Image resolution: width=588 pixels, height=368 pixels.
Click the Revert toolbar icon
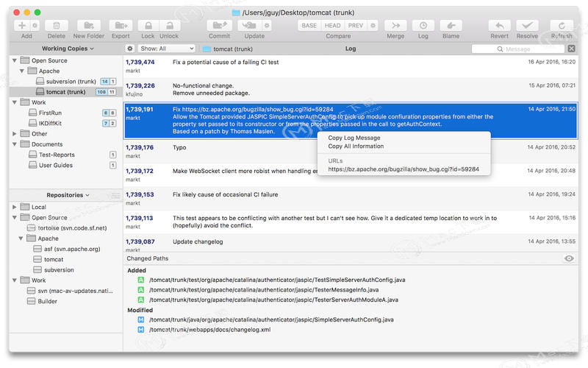[x=500, y=26]
